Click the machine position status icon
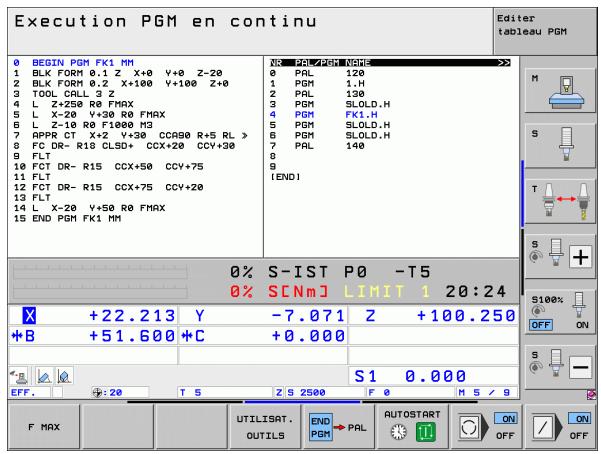Viewport: 601px width, 454px height. pyautogui.click(x=19, y=377)
